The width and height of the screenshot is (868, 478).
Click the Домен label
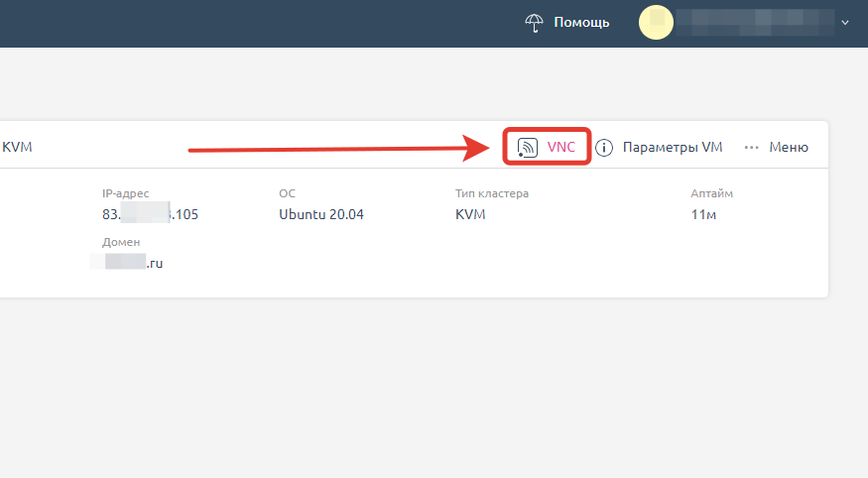pyautogui.click(x=121, y=242)
